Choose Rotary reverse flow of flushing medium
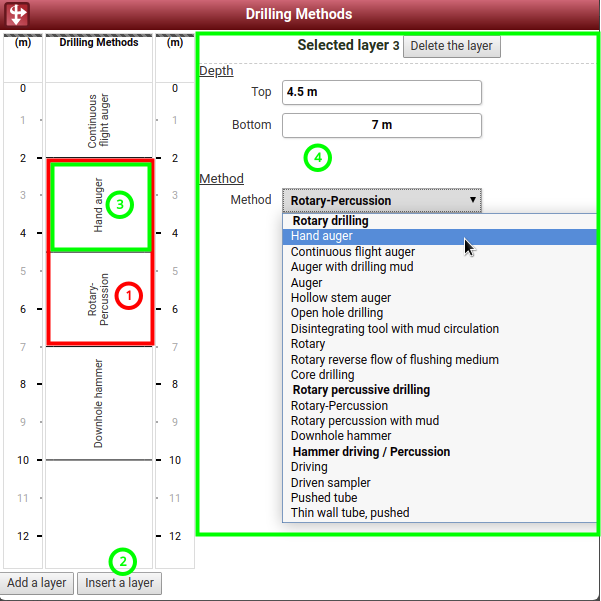601x601 pixels. coord(394,360)
